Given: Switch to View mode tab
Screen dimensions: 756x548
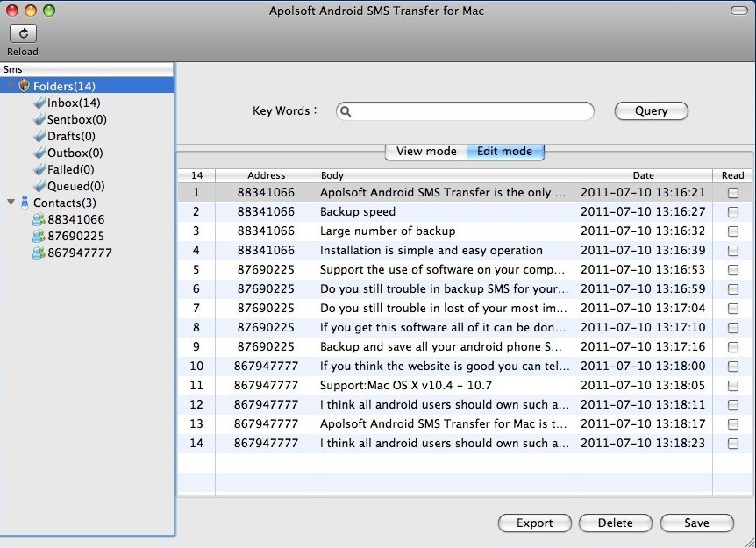Looking at the screenshot, I should pyautogui.click(x=426, y=152).
